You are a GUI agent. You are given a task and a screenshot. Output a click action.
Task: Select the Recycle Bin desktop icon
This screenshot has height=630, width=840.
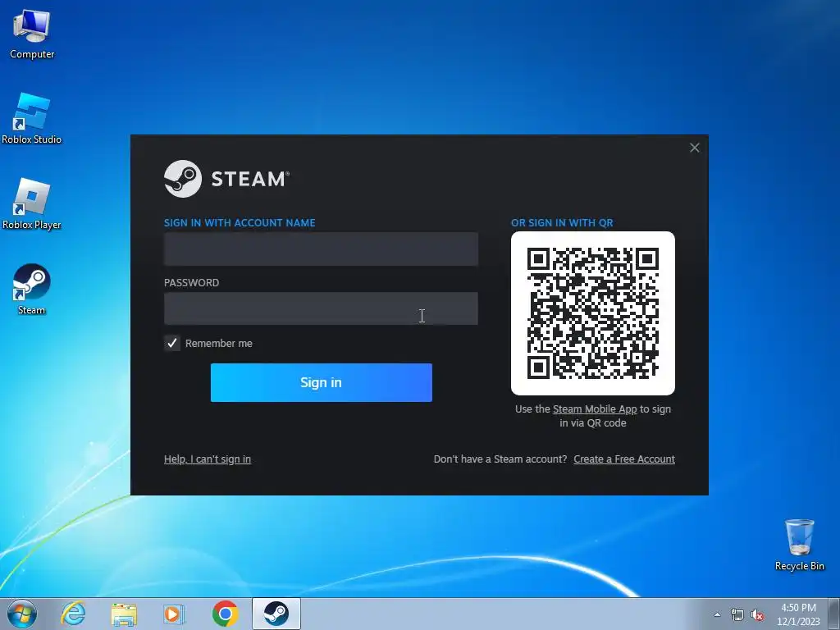[799, 545]
